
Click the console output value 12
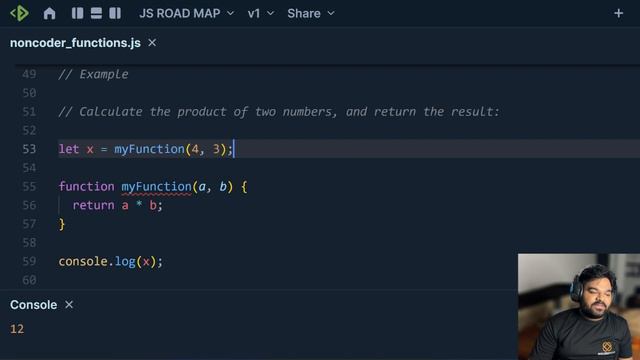pos(17,329)
